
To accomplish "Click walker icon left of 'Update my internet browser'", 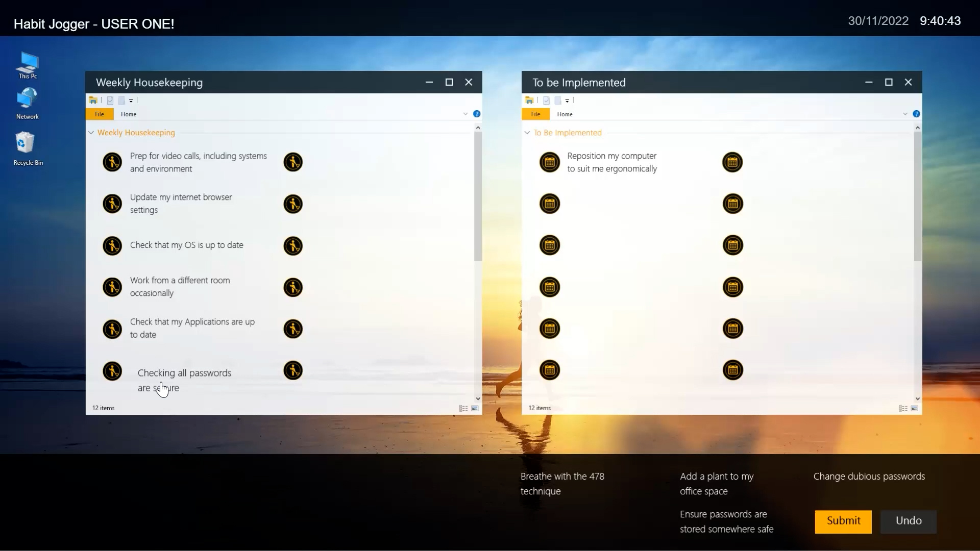I will [x=112, y=204].
